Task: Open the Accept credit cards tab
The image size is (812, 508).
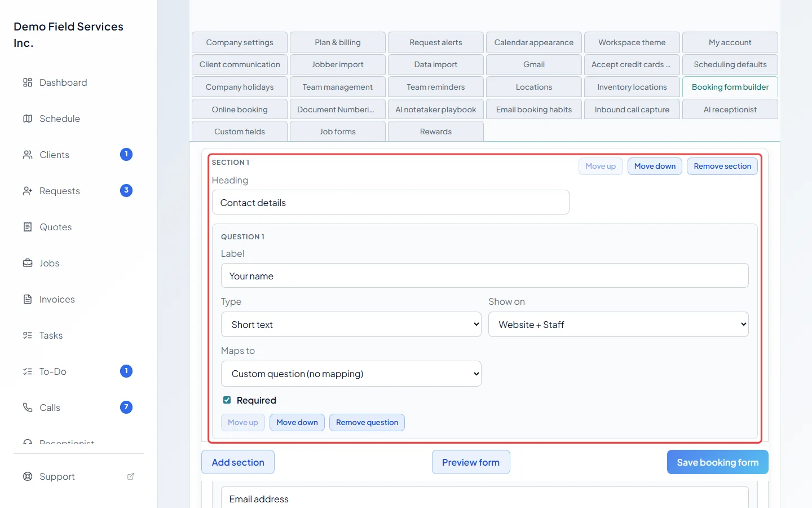Action: [x=632, y=64]
